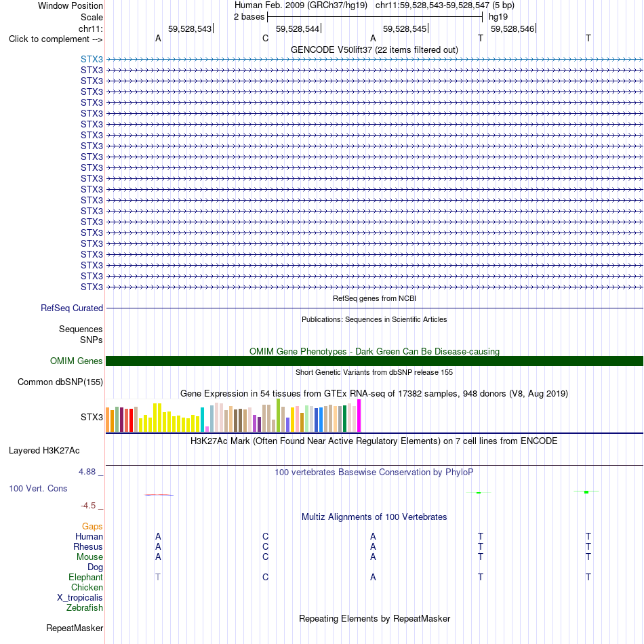Image resolution: width=644 pixels, height=644 pixels.
Task: Click the Mouse species label
Action: point(89,557)
